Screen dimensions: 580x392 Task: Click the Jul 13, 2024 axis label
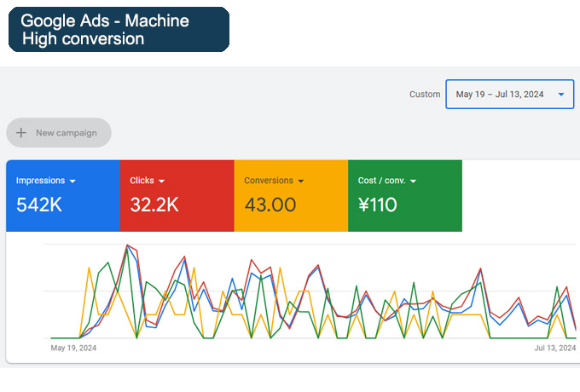555,348
